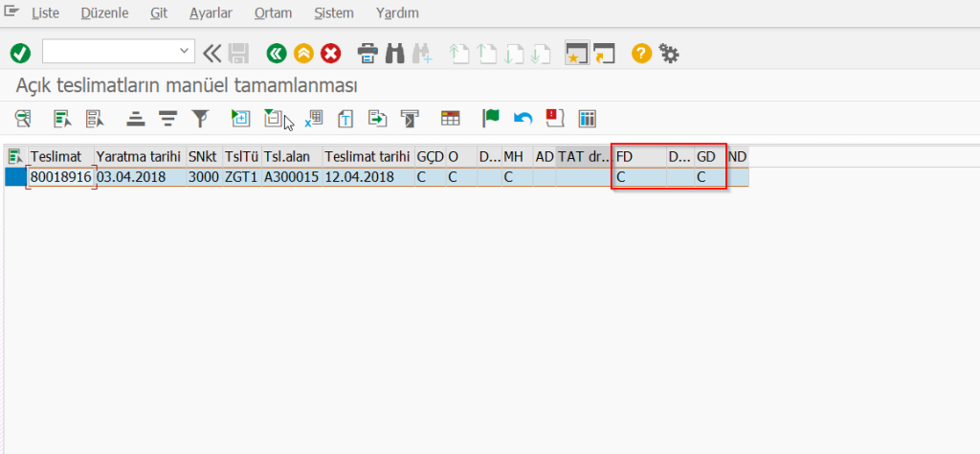Open the Git menu
The width and height of the screenshot is (980, 454).
pyautogui.click(x=159, y=12)
